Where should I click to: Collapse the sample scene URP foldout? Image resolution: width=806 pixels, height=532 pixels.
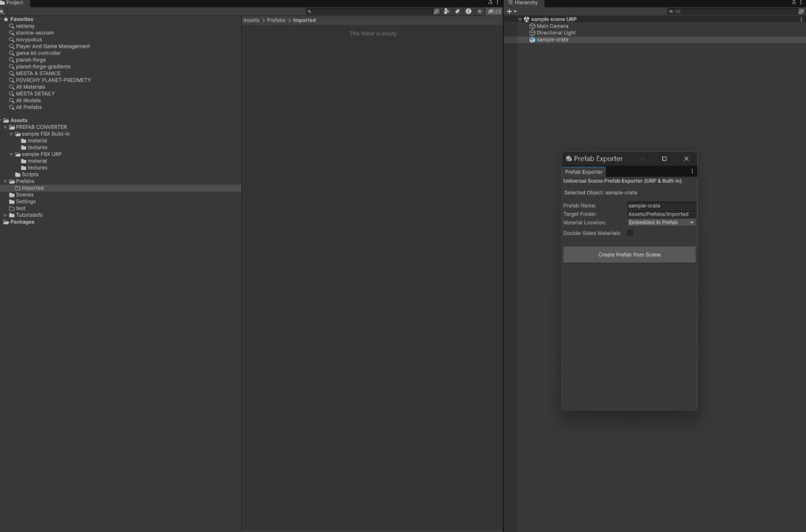pos(520,19)
